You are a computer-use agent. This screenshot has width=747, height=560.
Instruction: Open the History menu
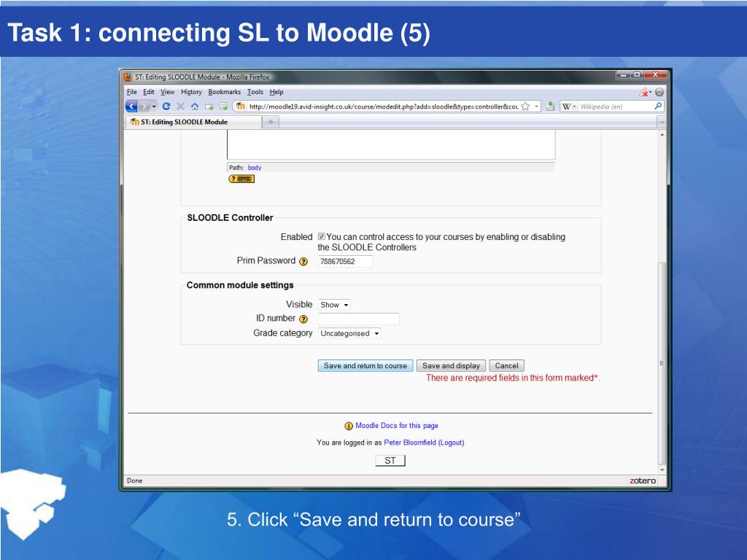pyautogui.click(x=192, y=92)
